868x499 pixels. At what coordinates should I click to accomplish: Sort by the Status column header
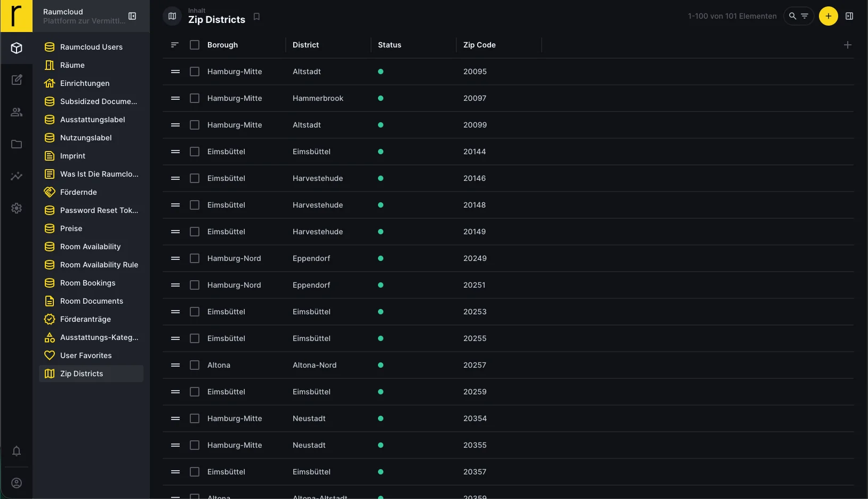click(x=389, y=45)
